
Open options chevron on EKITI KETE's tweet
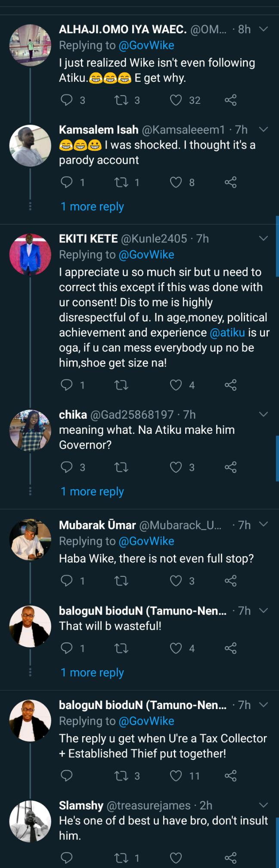[x=263, y=238]
